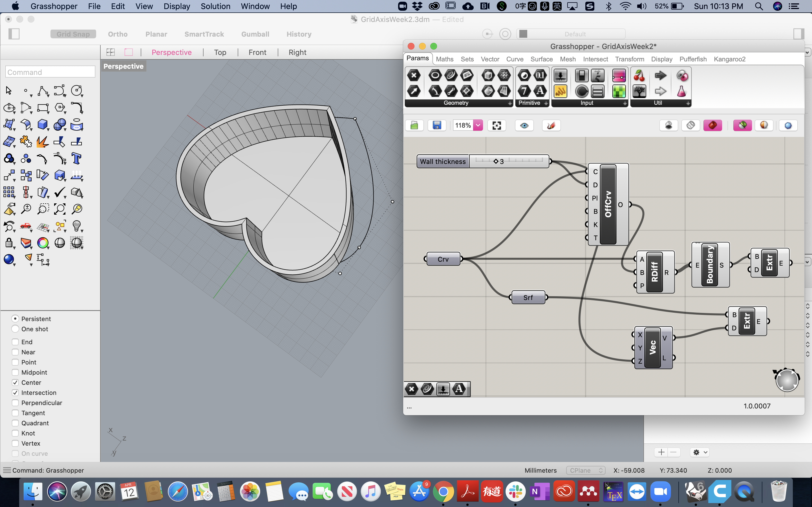This screenshot has width=812, height=507.
Task: Adjust the Wall thickness slider handle
Action: coord(496,161)
